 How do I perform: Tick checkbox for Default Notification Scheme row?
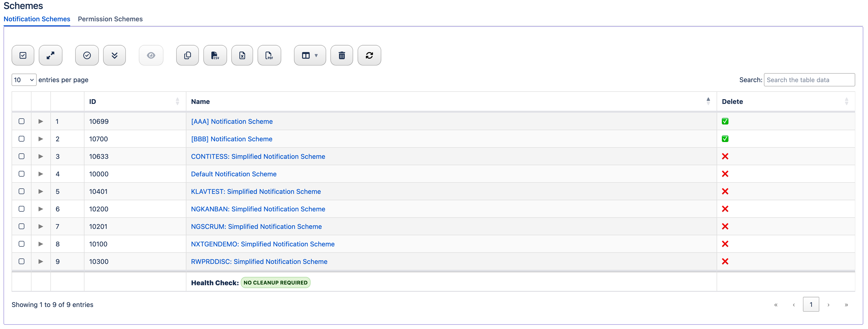point(22,174)
